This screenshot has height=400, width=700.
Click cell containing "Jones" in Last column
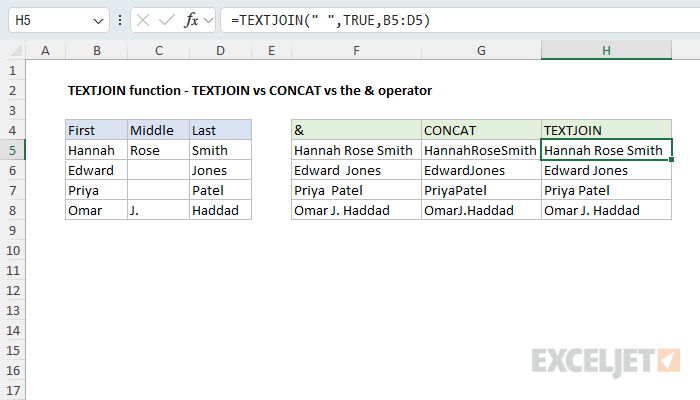221,170
